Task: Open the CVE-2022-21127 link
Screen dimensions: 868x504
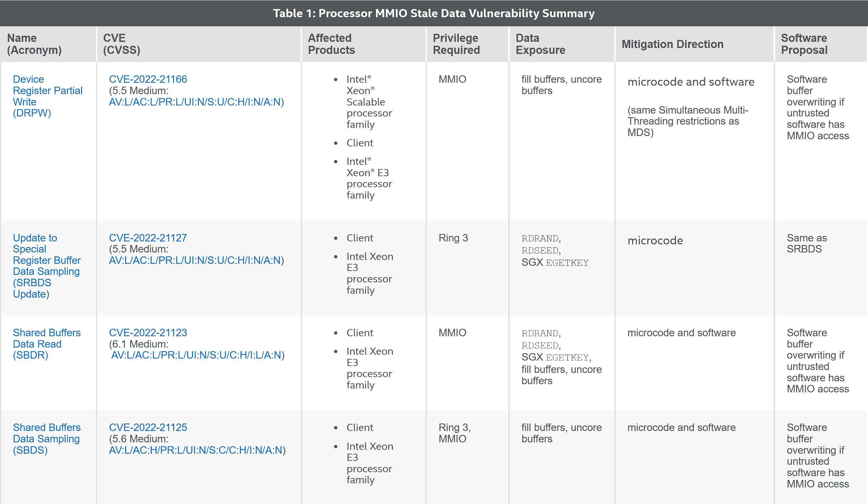Action: click(148, 238)
